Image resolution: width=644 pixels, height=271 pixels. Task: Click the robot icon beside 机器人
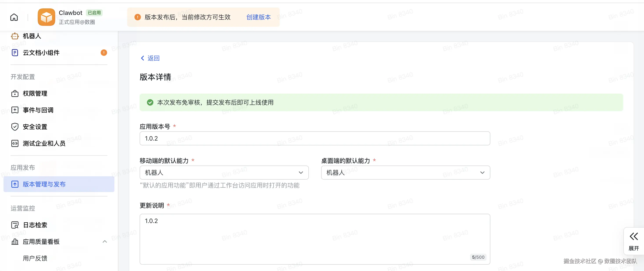15,36
